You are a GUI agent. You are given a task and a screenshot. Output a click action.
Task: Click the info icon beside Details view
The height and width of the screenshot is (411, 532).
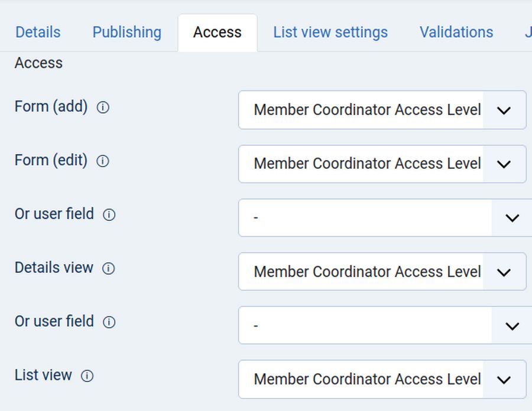point(108,269)
